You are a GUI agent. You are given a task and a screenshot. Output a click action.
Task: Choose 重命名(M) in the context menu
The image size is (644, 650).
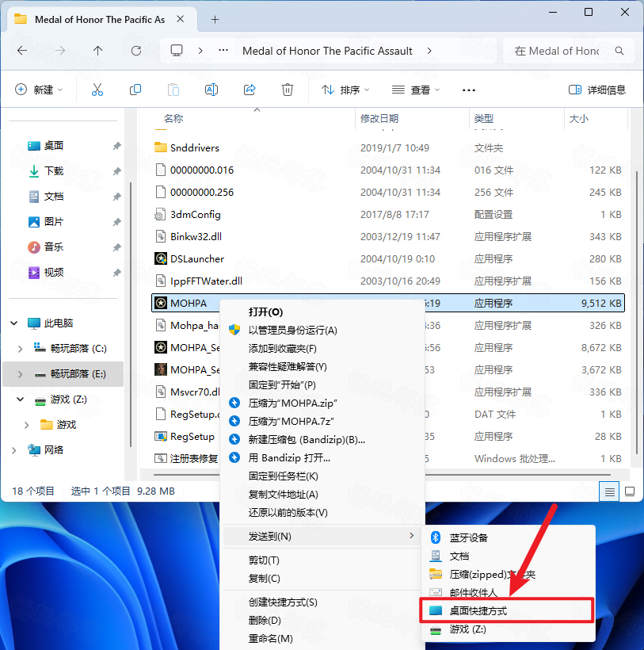tap(323, 638)
